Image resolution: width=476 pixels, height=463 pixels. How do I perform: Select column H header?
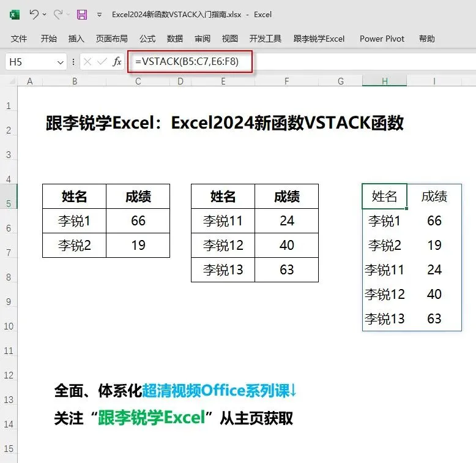click(385, 81)
